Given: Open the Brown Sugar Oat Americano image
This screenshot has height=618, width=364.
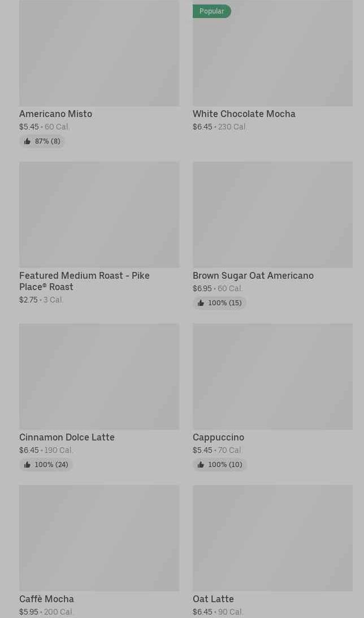Looking at the screenshot, I should (x=272, y=214).
